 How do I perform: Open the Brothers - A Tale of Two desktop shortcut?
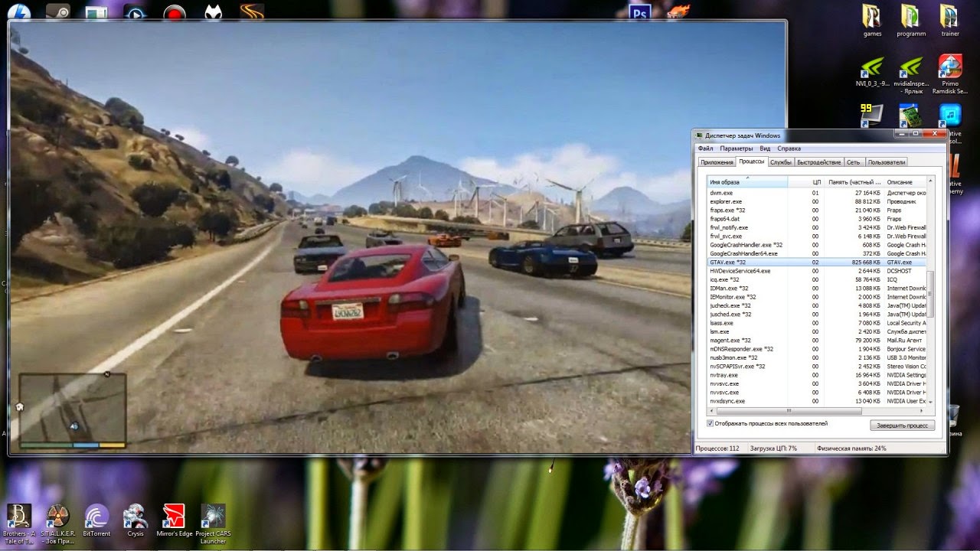[x=18, y=523]
